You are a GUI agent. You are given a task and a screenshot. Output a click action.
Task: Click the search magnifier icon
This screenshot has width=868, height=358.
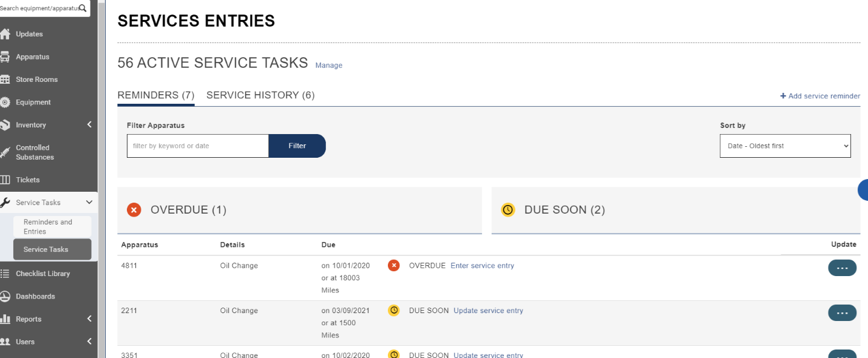(x=83, y=8)
